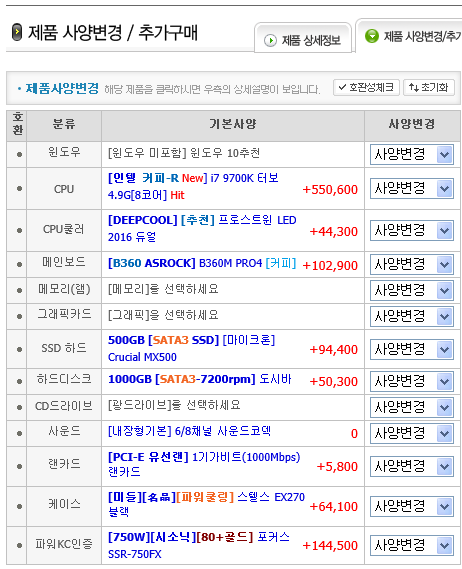The height and width of the screenshot is (569, 462).
Task: Click the 호환성체크 button
Action: click(x=366, y=87)
